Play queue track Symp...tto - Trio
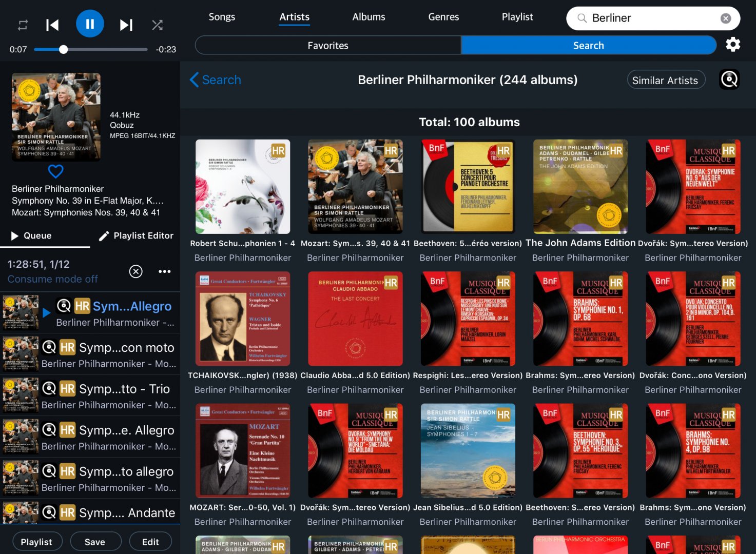Viewport: 756px width, 554px height. (x=90, y=395)
